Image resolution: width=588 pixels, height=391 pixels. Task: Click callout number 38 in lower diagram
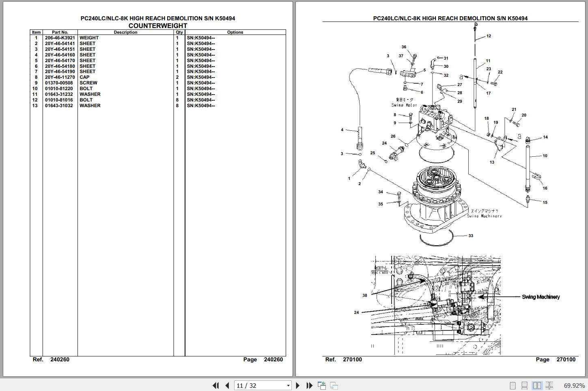tap(365, 295)
